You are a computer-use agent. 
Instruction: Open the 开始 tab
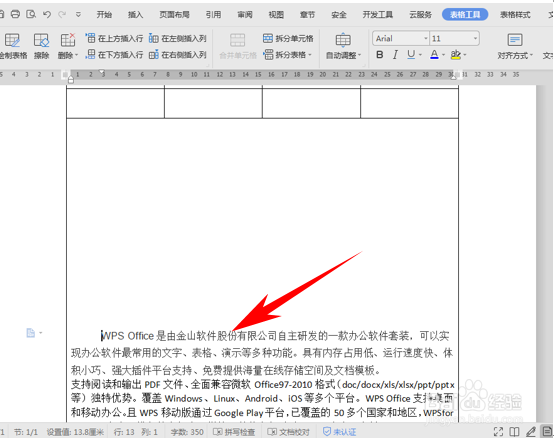(104, 14)
